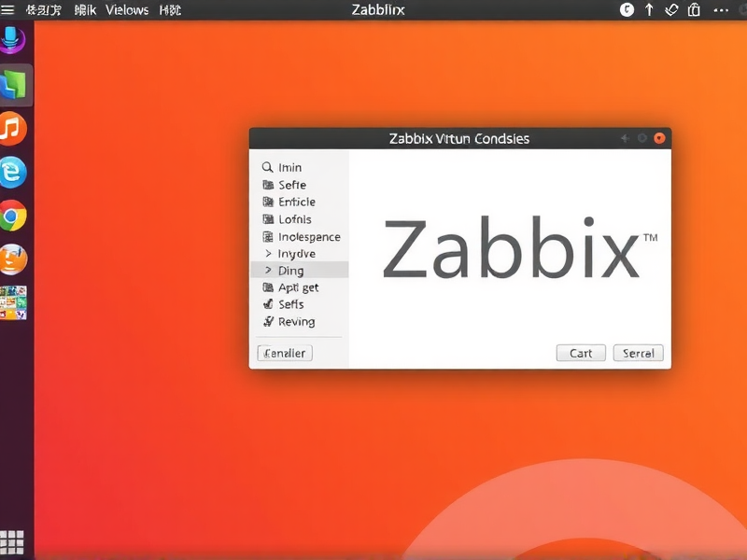Select the Imin search icon in sidebar
Screen dimensions: 747x560
(x=269, y=167)
